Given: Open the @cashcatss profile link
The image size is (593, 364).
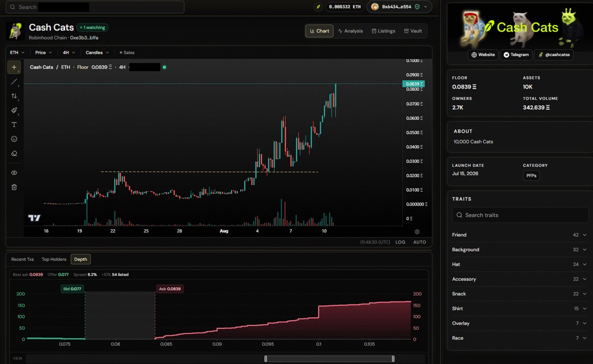Looking at the screenshot, I should 554,55.
